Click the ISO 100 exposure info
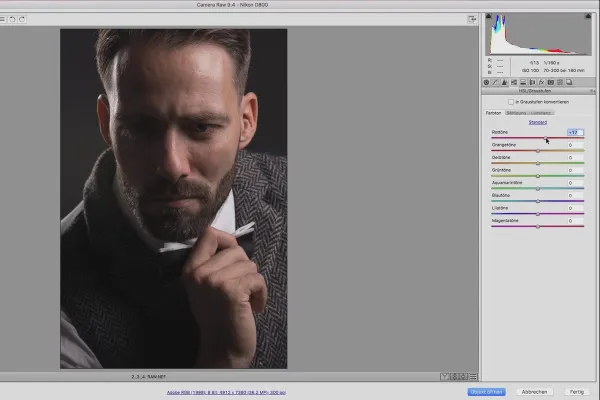The image size is (600, 400). point(530,70)
